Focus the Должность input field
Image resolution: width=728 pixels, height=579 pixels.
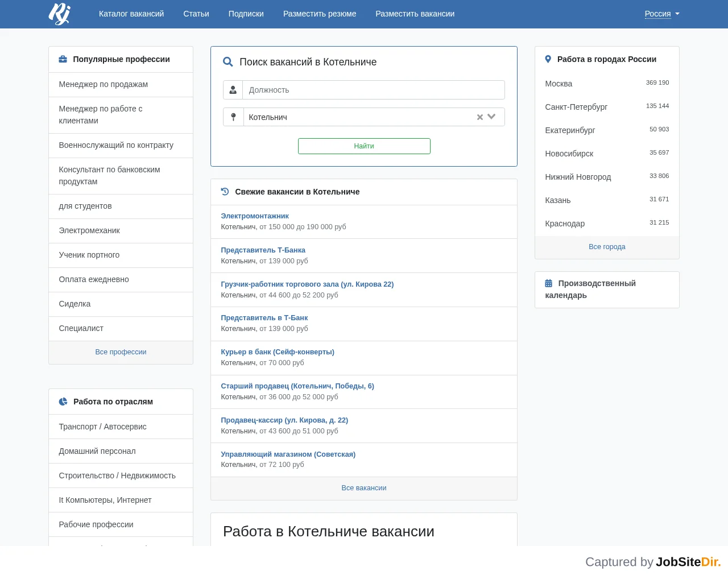[374, 90]
